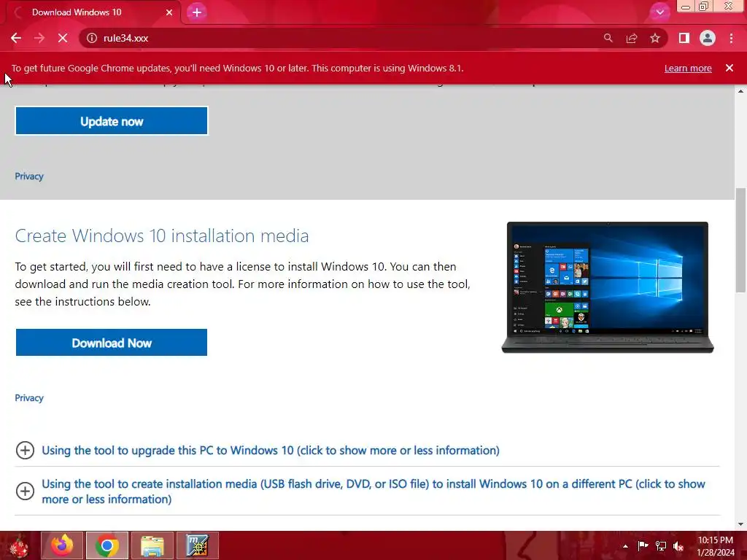Viewport: 747px width, 560px height.
Task: Open the Chrome profile avatar
Action: coord(708,38)
